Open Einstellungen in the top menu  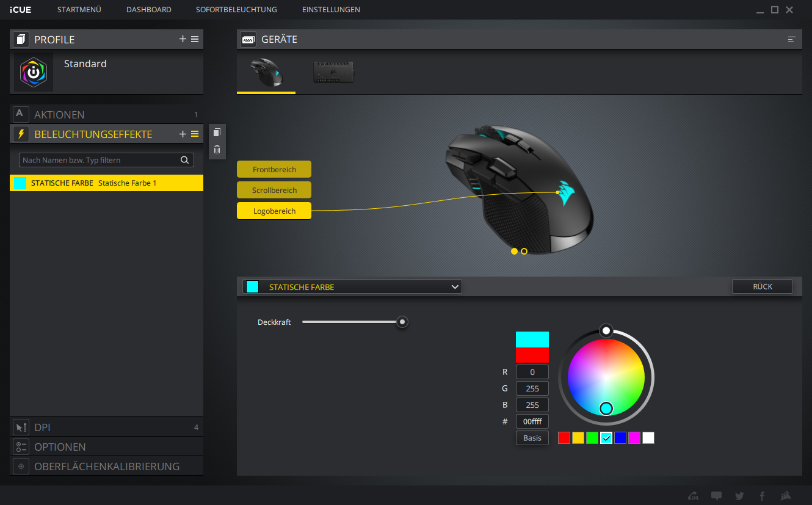(x=331, y=10)
